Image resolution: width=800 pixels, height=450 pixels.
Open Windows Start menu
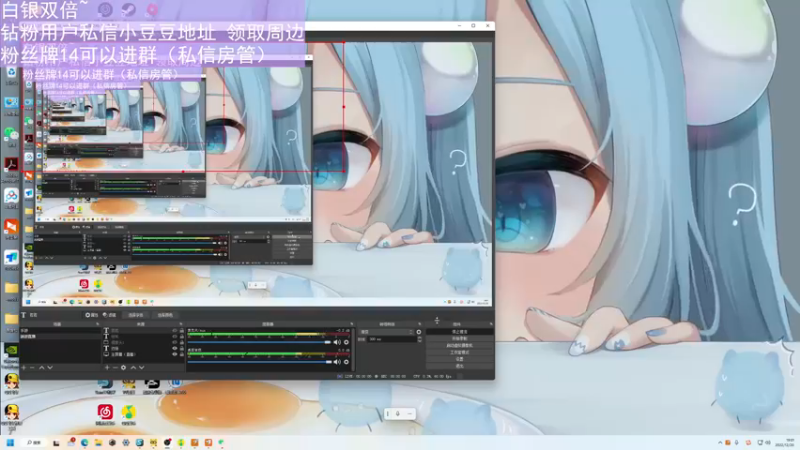pyautogui.click(x=10, y=442)
